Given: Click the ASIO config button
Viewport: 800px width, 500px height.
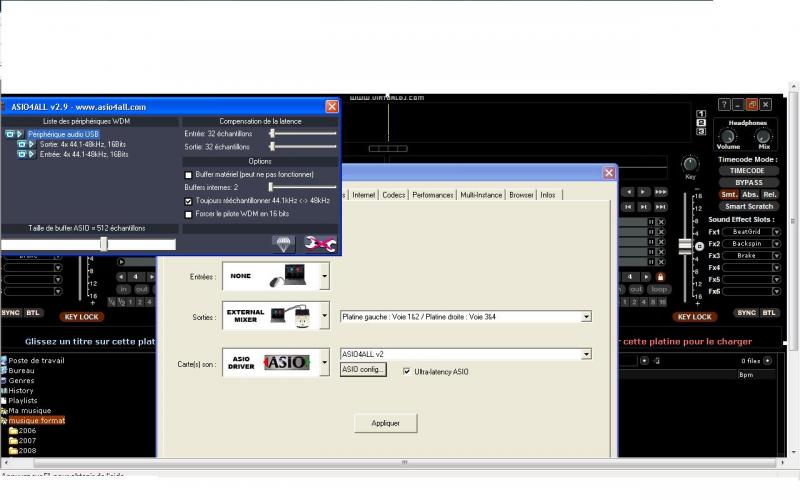Looking at the screenshot, I should pyautogui.click(x=363, y=369).
